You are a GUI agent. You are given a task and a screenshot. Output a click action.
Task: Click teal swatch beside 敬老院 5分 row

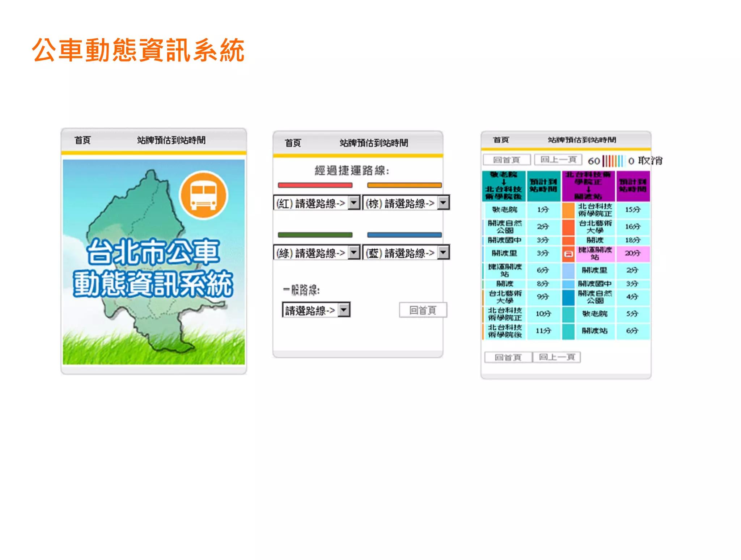pos(568,314)
